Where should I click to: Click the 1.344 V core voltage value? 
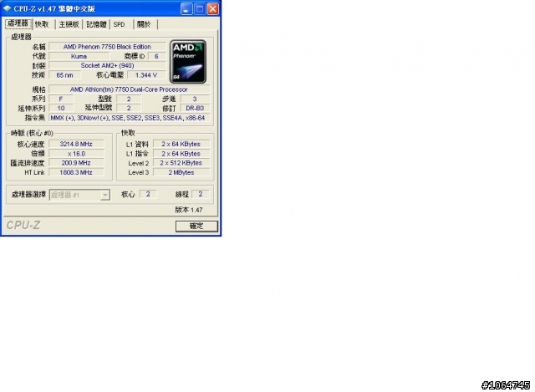pyautogui.click(x=146, y=75)
